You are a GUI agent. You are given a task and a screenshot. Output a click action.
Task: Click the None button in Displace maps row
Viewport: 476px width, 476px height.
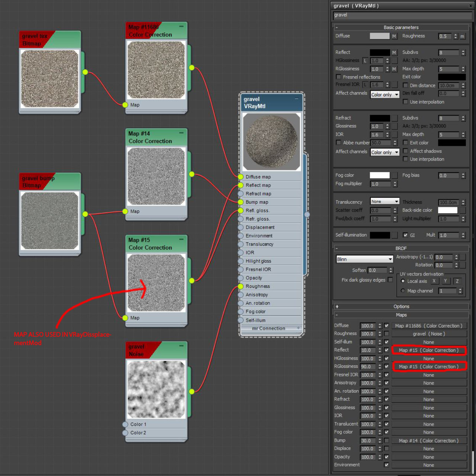coord(429,449)
